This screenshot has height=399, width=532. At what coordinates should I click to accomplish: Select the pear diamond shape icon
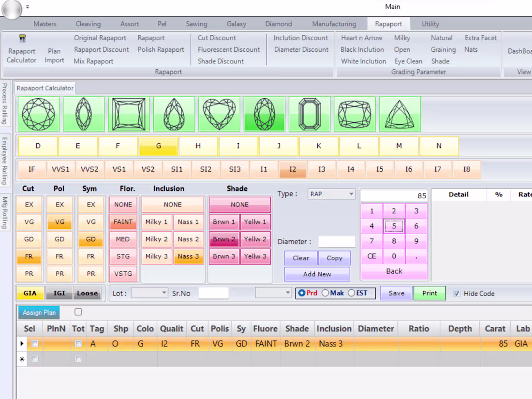174,114
